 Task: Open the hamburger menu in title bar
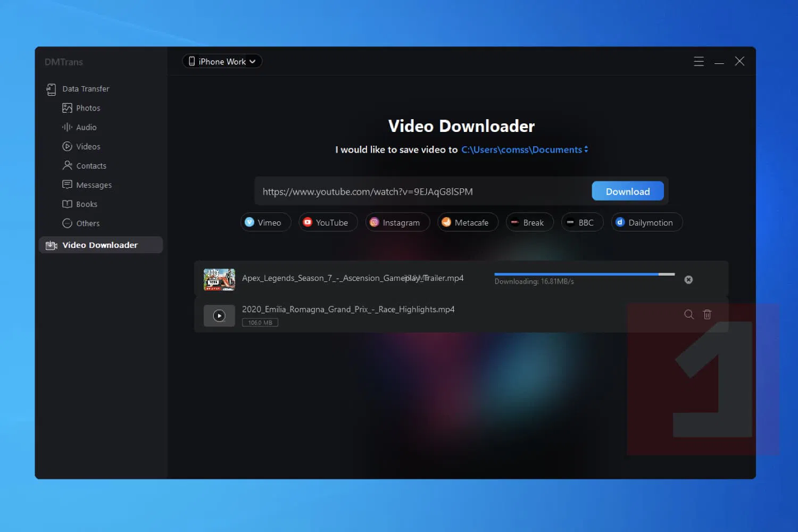click(699, 61)
